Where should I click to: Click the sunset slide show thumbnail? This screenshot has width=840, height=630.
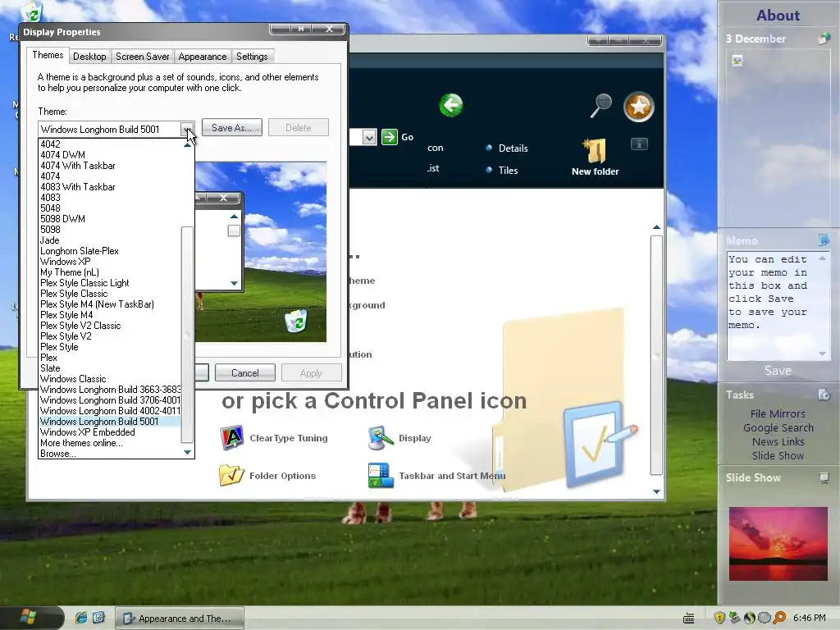pyautogui.click(x=778, y=544)
